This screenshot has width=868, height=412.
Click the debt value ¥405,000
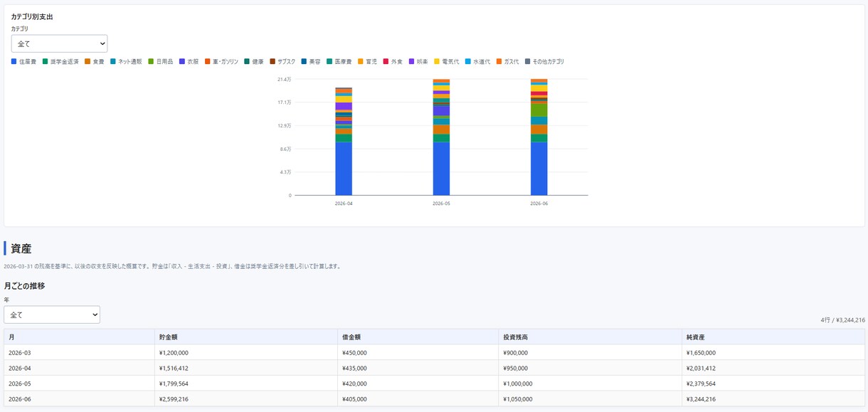pyautogui.click(x=354, y=399)
